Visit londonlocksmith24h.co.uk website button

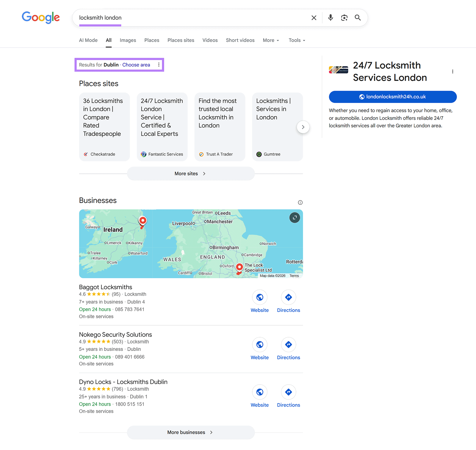[392, 97]
